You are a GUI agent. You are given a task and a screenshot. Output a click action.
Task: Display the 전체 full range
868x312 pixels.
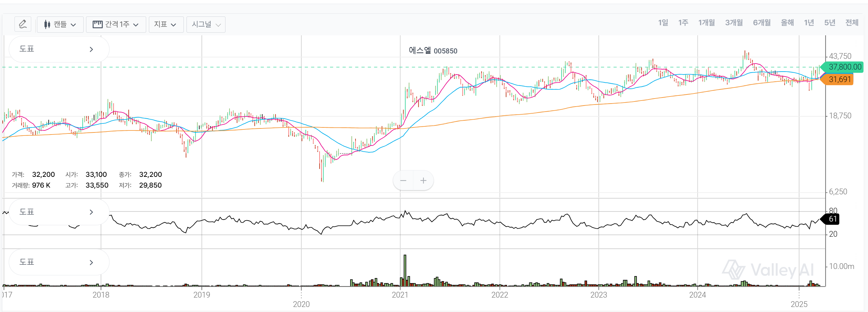pyautogui.click(x=852, y=23)
